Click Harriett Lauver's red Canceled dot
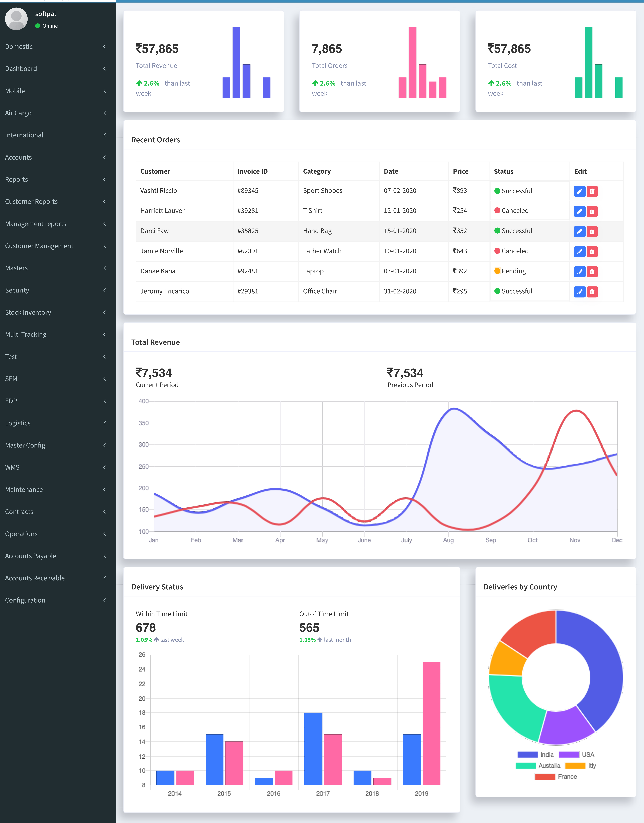This screenshot has width=644, height=823. click(x=497, y=210)
